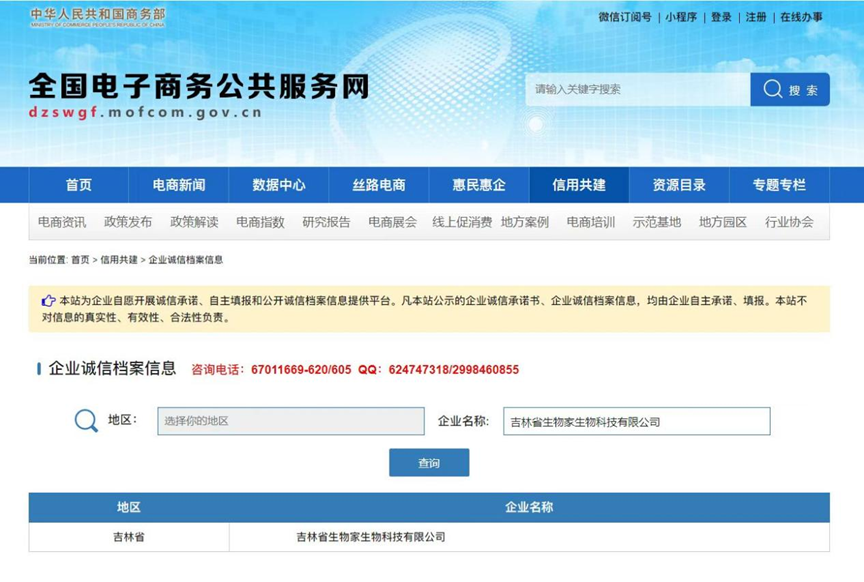Go to 研究报告 submenu link
The width and height of the screenshot is (864, 582).
click(x=326, y=222)
